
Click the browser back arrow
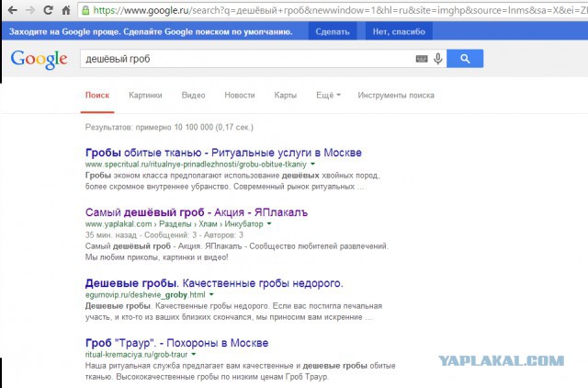pyautogui.click(x=12, y=10)
